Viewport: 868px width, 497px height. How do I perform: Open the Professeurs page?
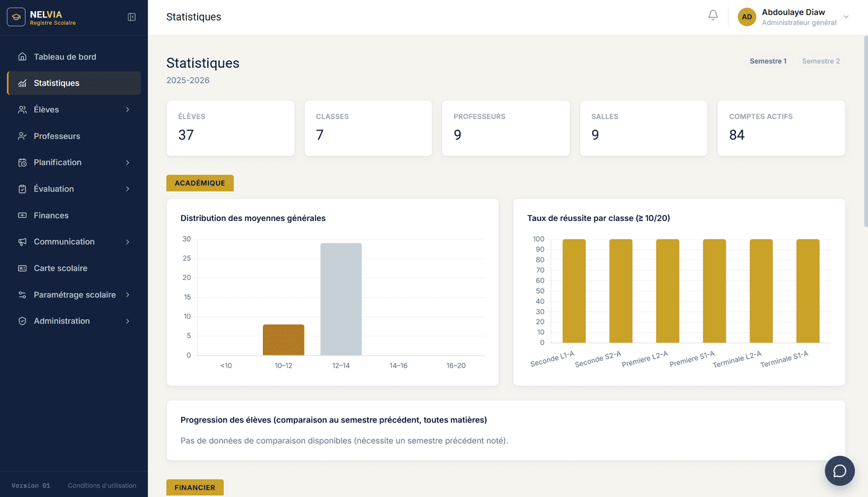(74, 136)
